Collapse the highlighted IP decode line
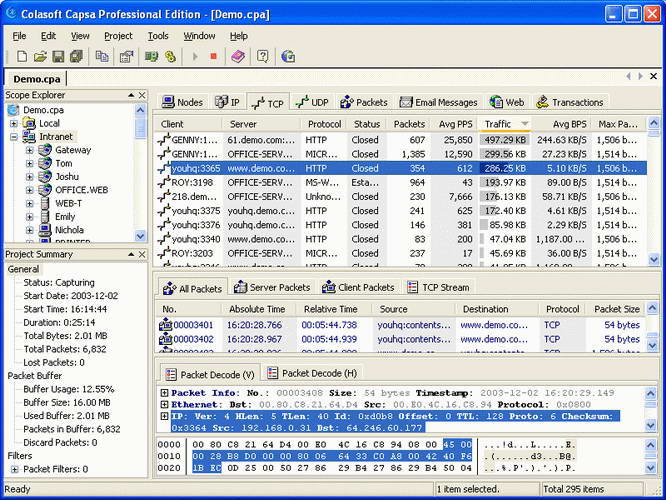 point(164,416)
